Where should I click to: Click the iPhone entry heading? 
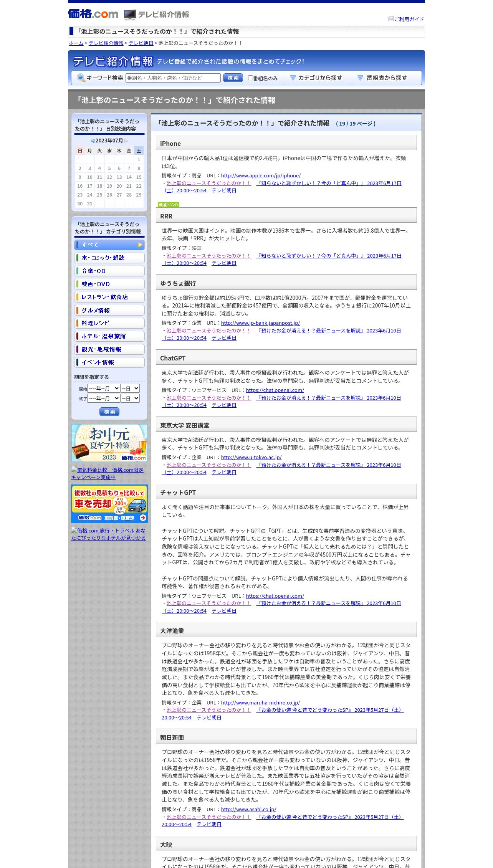point(170,144)
